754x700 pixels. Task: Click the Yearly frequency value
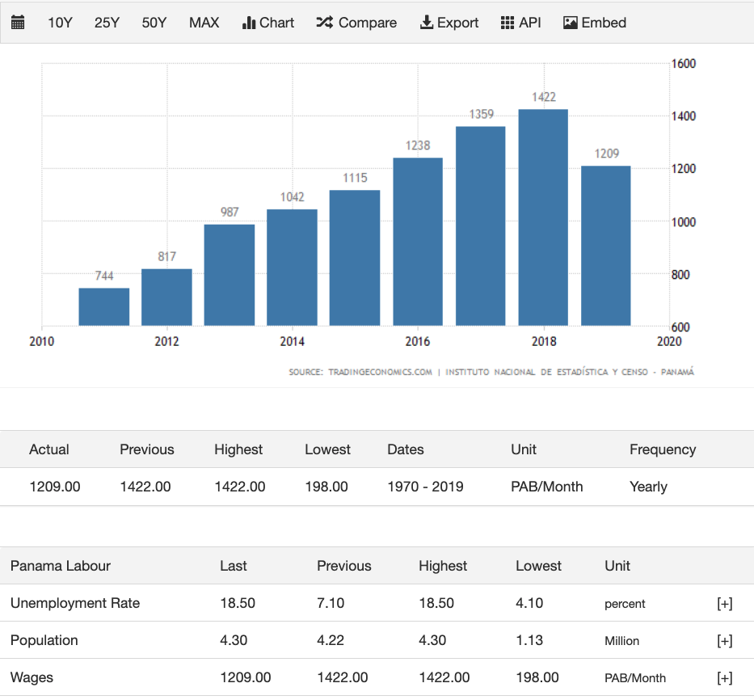(x=648, y=487)
